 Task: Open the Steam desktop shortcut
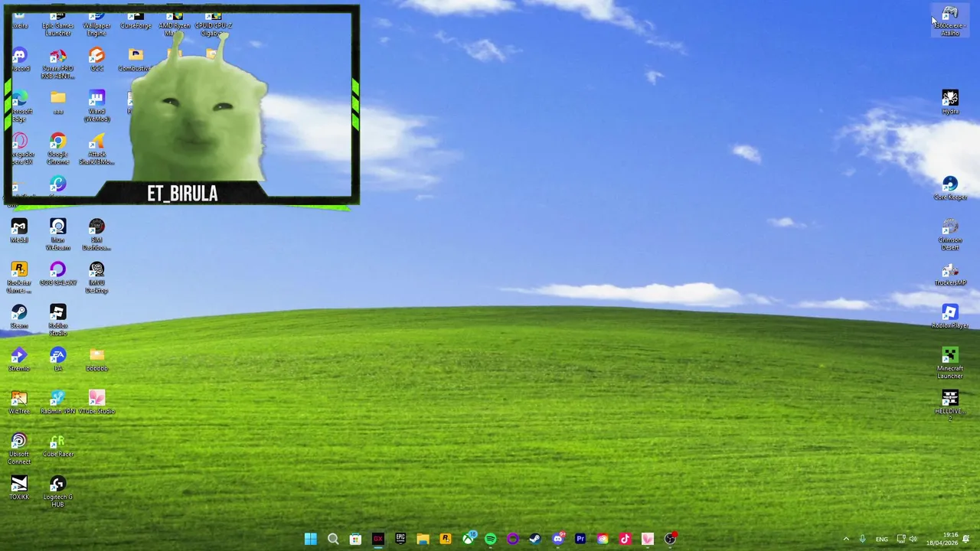pos(19,317)
